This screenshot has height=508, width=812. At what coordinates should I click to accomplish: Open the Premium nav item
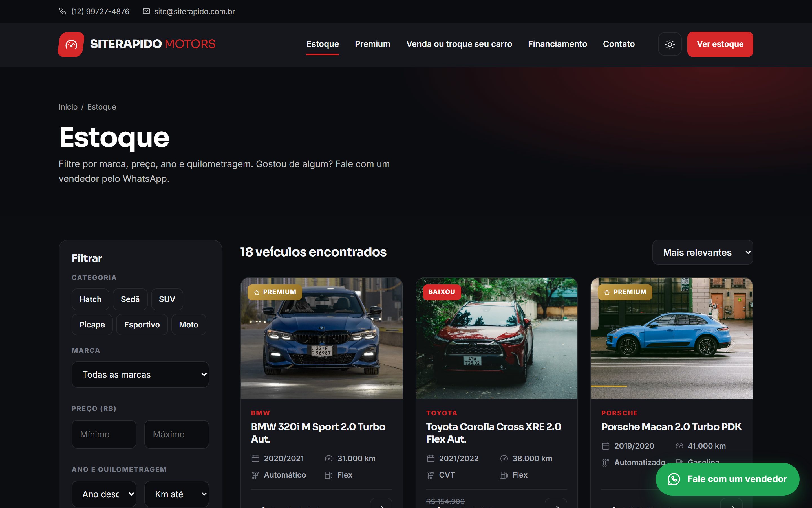373,44
